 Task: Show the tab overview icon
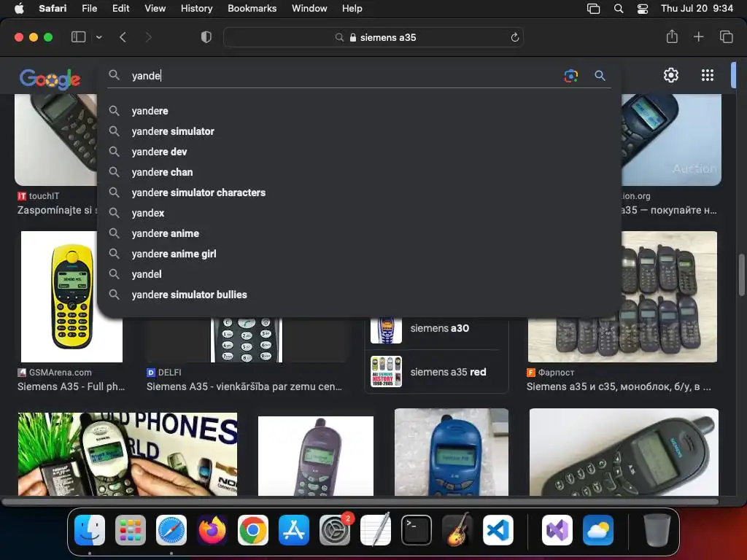(x=726, y=36)
